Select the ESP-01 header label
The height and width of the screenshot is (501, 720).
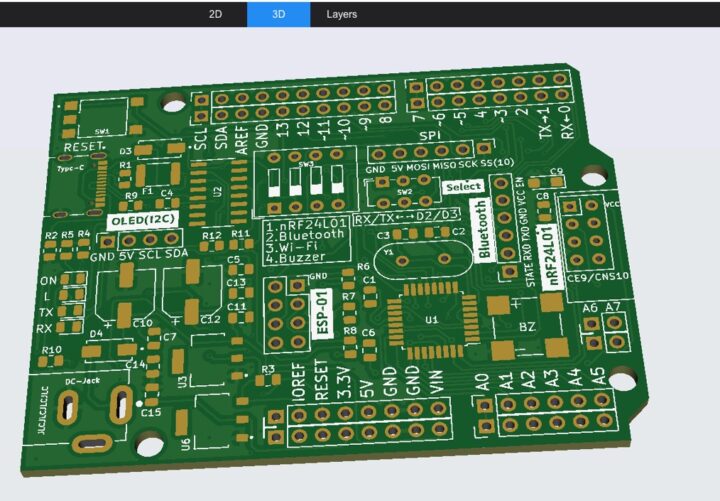tap(322, 314)
